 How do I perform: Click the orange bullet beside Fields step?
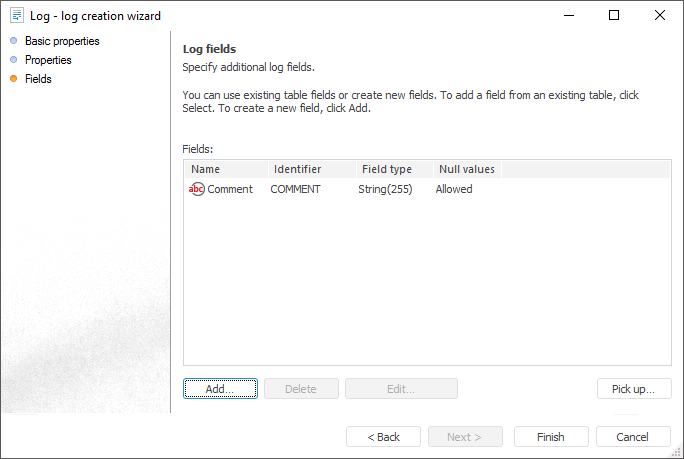pyautogui.click(x=13, y=79)
